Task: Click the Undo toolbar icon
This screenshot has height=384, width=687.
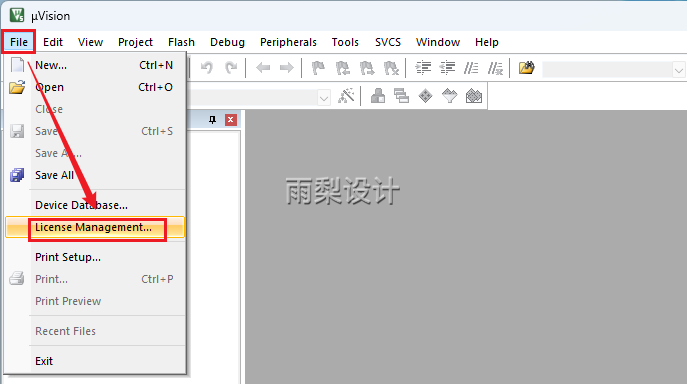Action: coord(206,68)
